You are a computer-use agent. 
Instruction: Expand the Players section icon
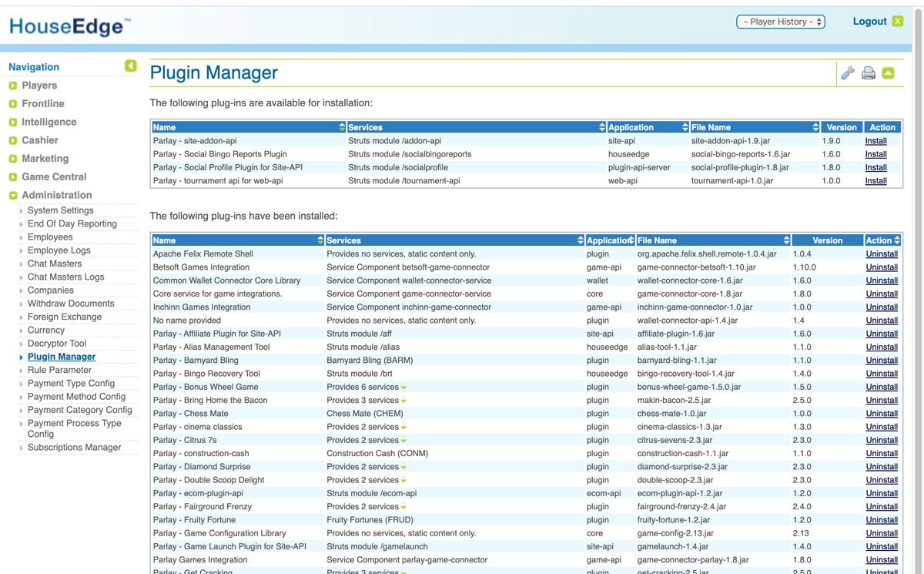coord(13,86)
